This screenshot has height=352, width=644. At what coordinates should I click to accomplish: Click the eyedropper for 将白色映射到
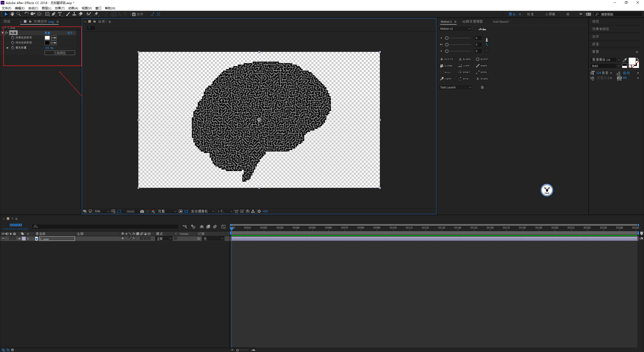(x=54, y=43)
